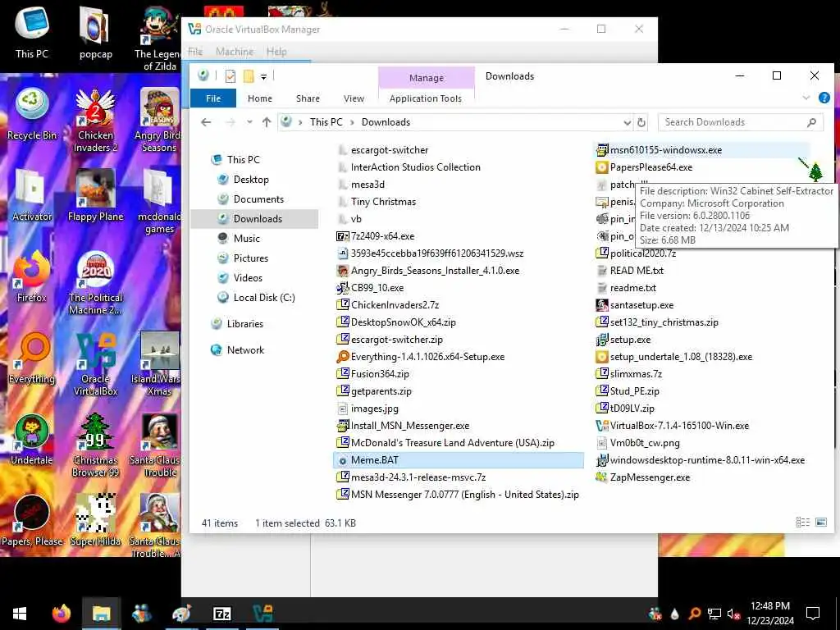Launch Papers, Please desktop shortcut
Image resolution: width=840 pixels, height=630 pixels.
pyautogui.click(x=32, y=520)
